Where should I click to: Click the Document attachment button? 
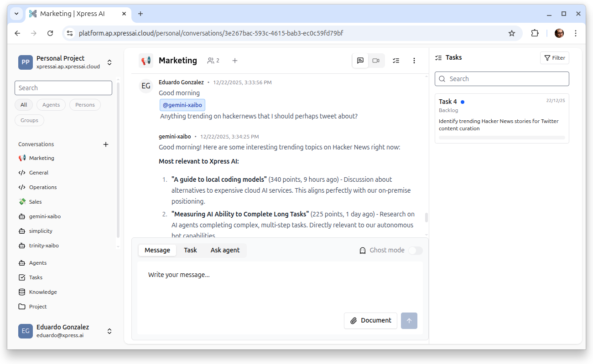click(x=370, y=321)
